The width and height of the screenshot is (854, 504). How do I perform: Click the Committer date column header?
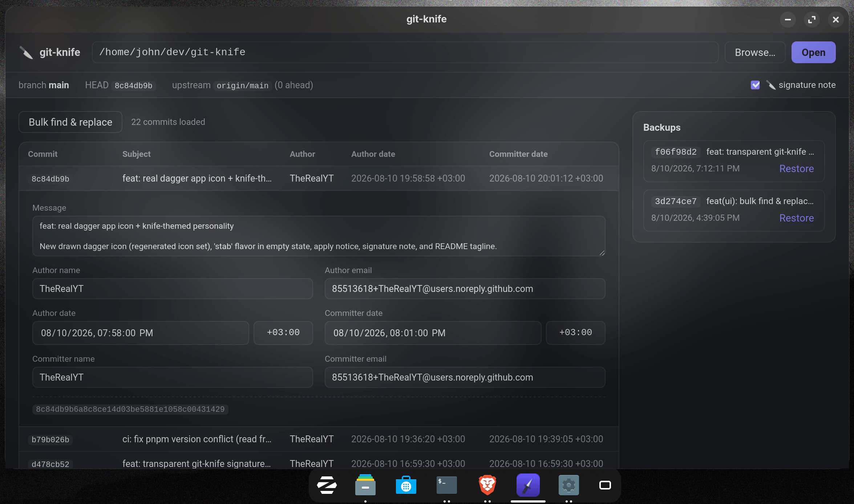click(x=518, y=154)
